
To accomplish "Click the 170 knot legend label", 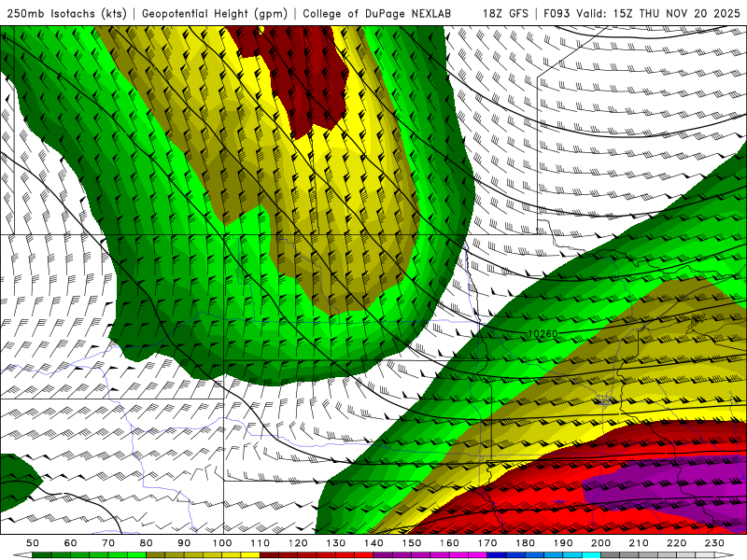I will [x=487, y=543].
